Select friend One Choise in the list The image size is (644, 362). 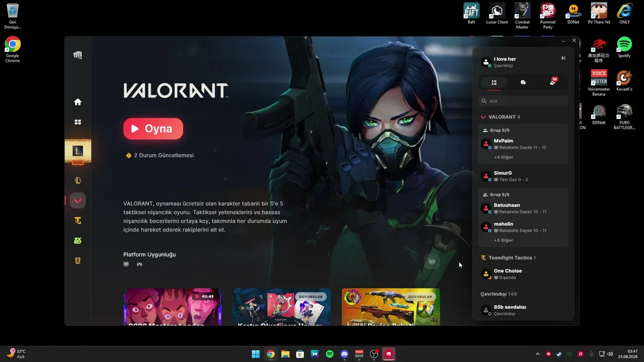pyautogui.click(x=523, y=274)
